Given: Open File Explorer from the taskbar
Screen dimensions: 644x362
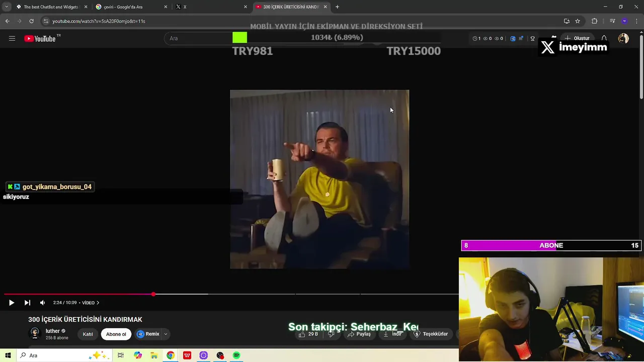Looking at the screenshot, I should 154,355.
